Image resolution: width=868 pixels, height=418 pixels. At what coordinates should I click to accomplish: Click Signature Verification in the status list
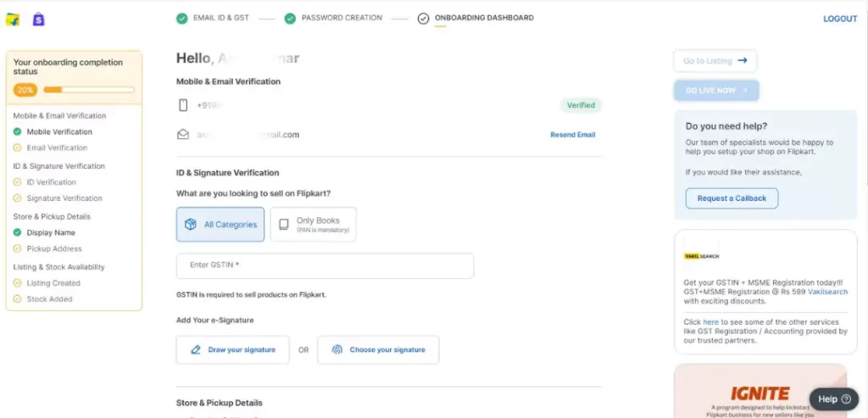(x=64, y=198)
